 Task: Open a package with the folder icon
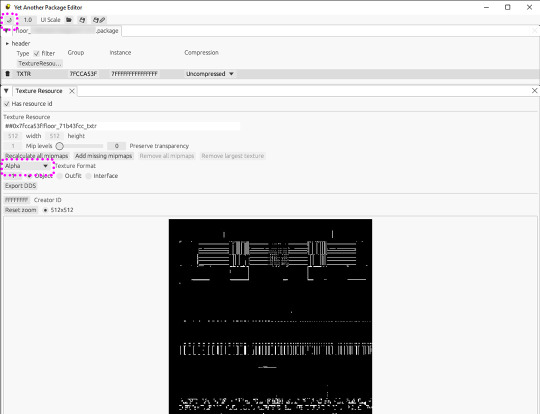coord(69,20)
